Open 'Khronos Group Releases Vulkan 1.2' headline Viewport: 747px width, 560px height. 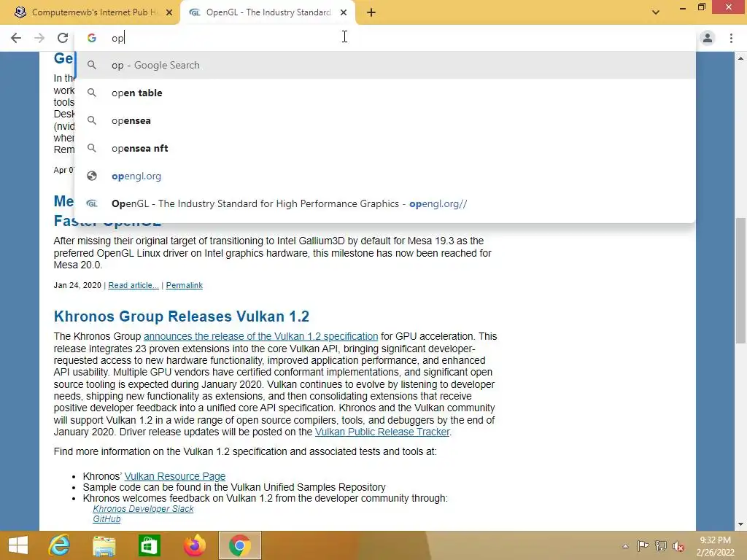pyautogui.click(x=182, y=316)
